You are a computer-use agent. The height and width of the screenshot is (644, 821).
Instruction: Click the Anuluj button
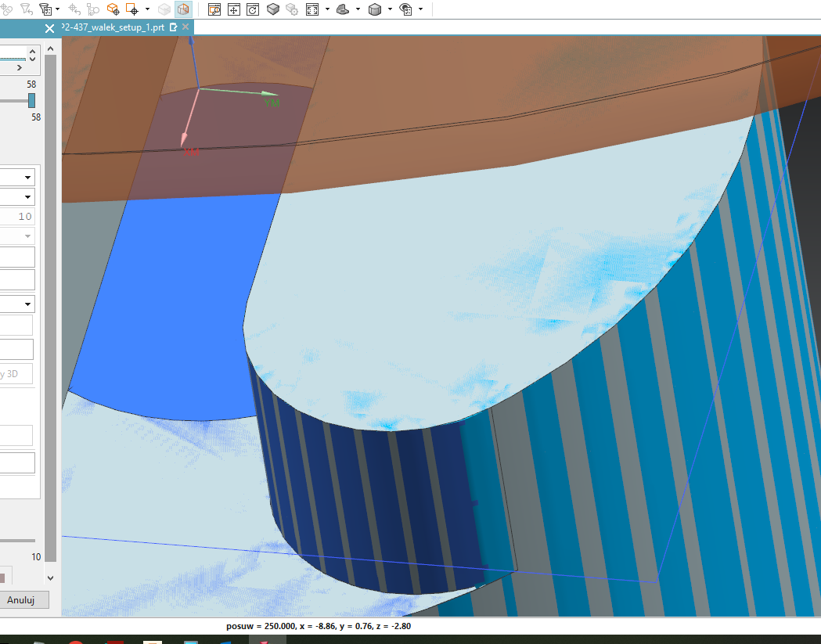tap(26, 600)
